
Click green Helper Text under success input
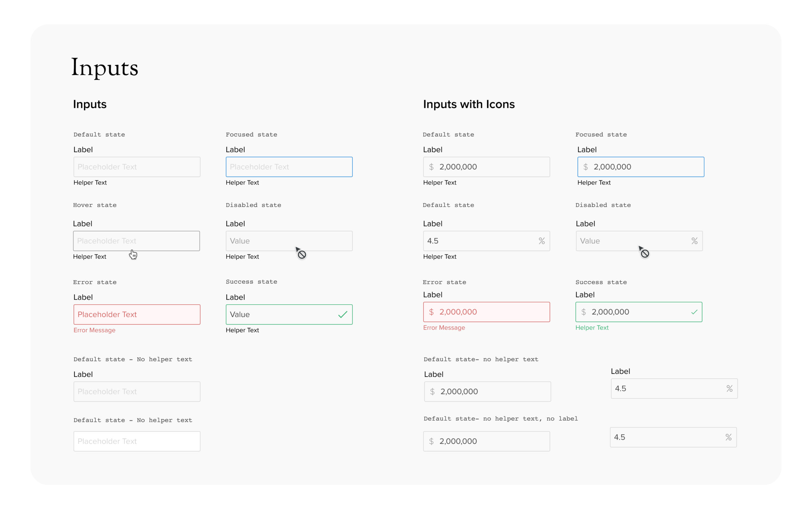pos(592,328)
